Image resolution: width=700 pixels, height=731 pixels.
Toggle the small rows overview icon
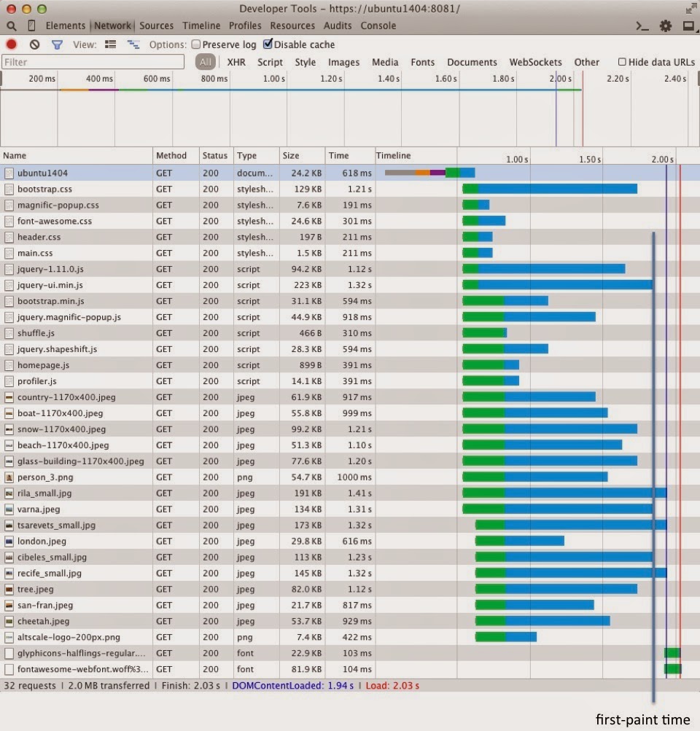pyautogui.click(x=133, y=44)
